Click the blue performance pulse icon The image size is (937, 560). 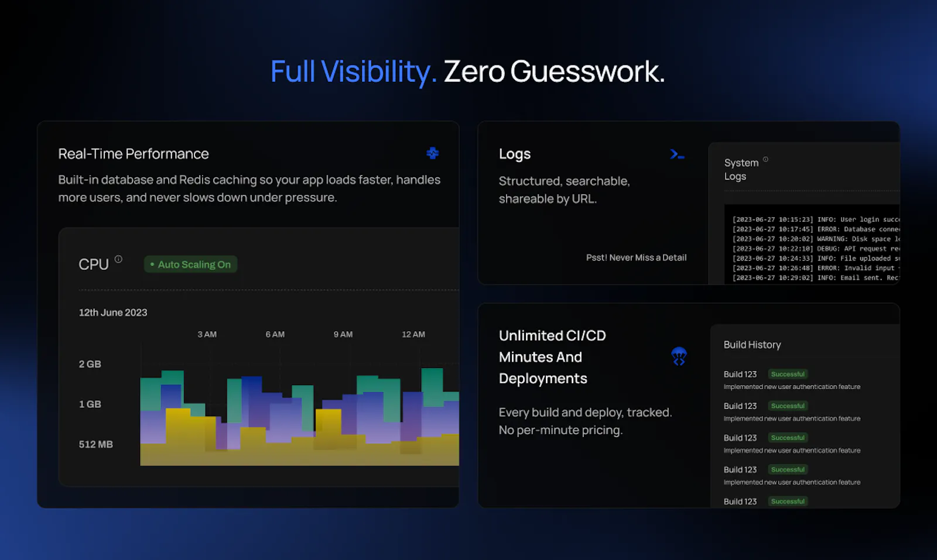click(x=433, y=153)
